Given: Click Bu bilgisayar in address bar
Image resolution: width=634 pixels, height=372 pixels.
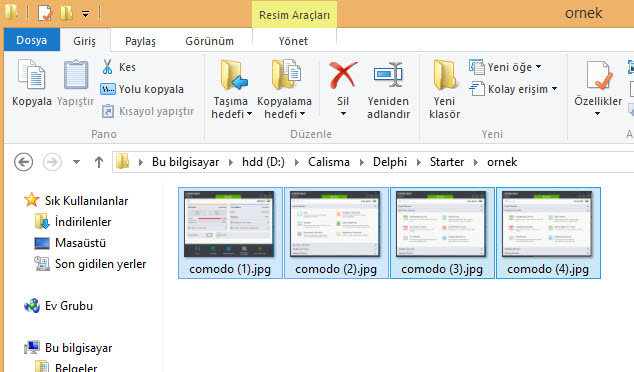Looking at the screenshot, I should tap(185, 162).
